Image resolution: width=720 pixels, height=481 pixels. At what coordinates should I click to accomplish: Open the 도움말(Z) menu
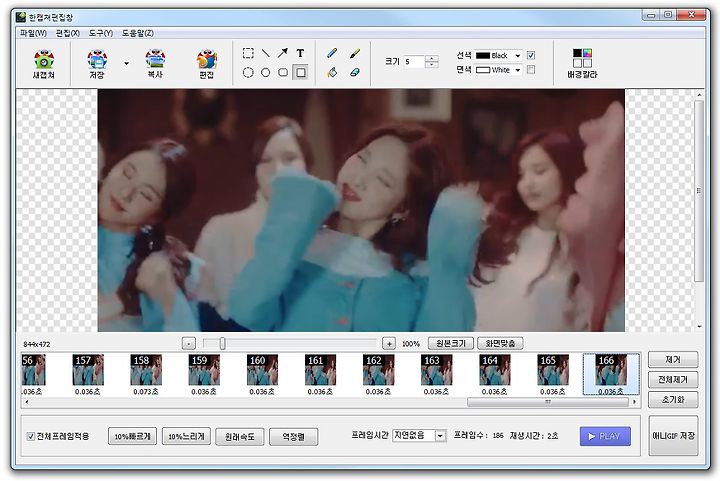pos(138,33)
